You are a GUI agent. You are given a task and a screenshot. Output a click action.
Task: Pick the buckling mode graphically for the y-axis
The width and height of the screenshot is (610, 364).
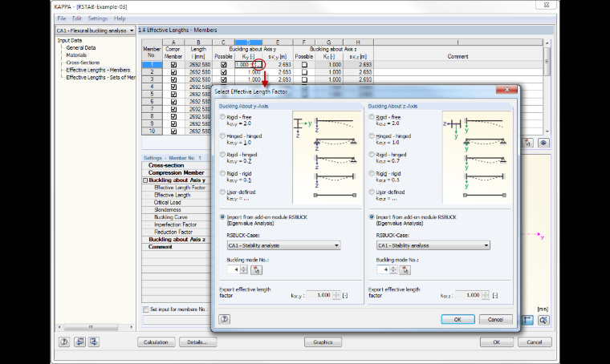tap(256, 269)
